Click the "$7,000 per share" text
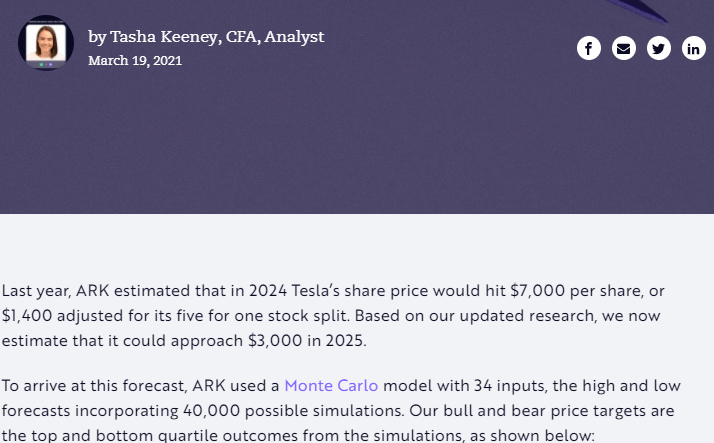 tap(576, 291)
